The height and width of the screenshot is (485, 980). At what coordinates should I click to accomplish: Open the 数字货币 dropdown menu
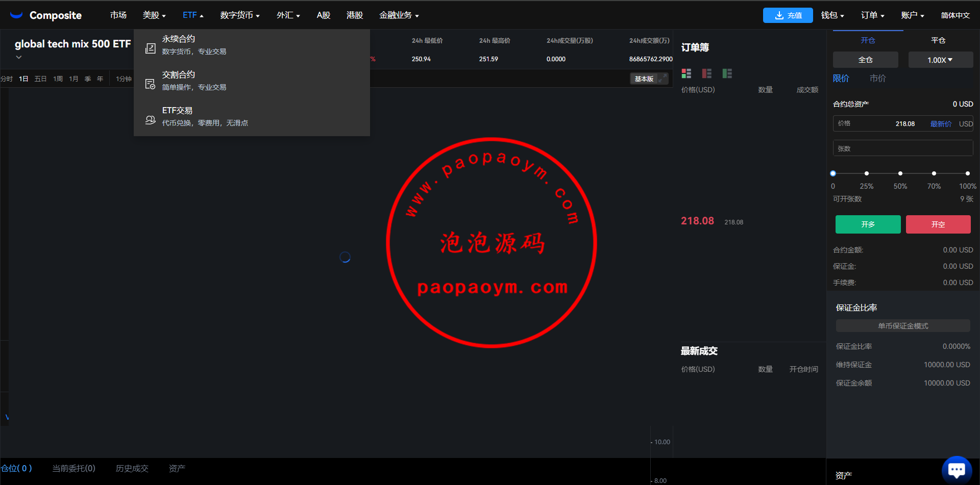click(240, 15)
